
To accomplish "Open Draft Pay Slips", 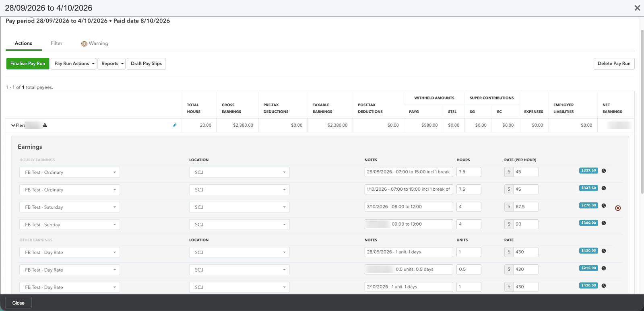I will pyautogui.click(x=147, y=64).
